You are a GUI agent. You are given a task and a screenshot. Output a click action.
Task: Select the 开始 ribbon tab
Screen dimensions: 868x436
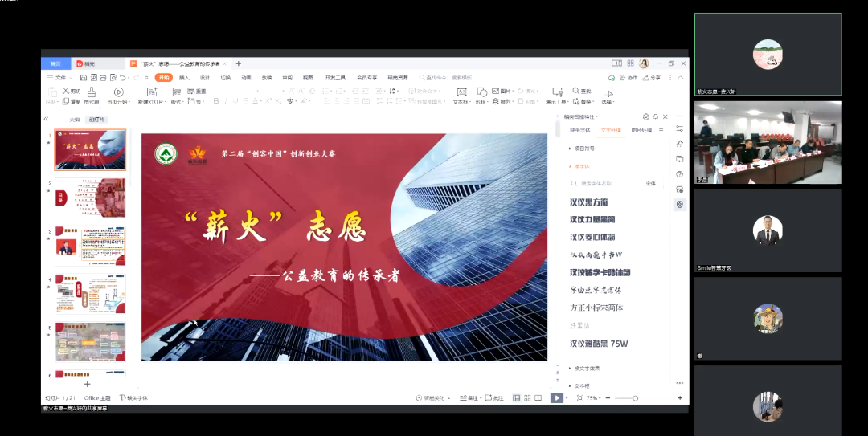tap(164, 78)
